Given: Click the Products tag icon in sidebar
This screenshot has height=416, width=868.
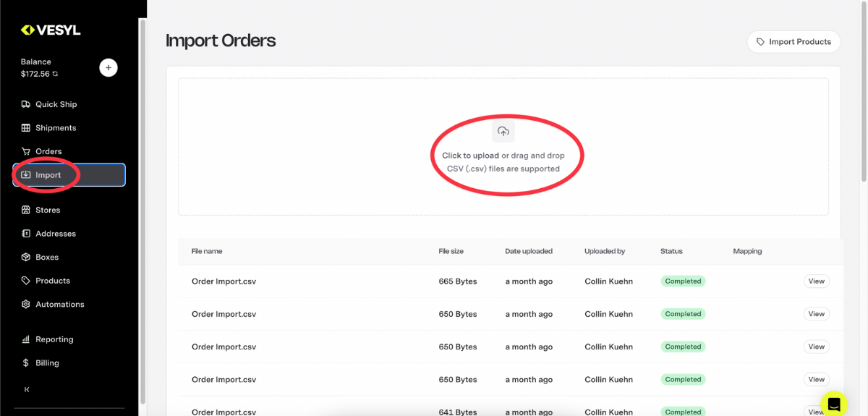Looking at the screenshot, I should point(26,281).
